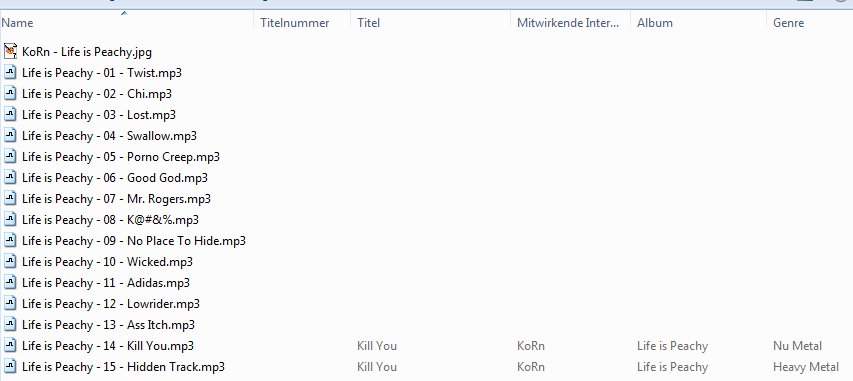Viewport: 853px width, 381px height.
Task: Click the mp3 icon for 15 - Hidden Track
Action: [10, 366]
